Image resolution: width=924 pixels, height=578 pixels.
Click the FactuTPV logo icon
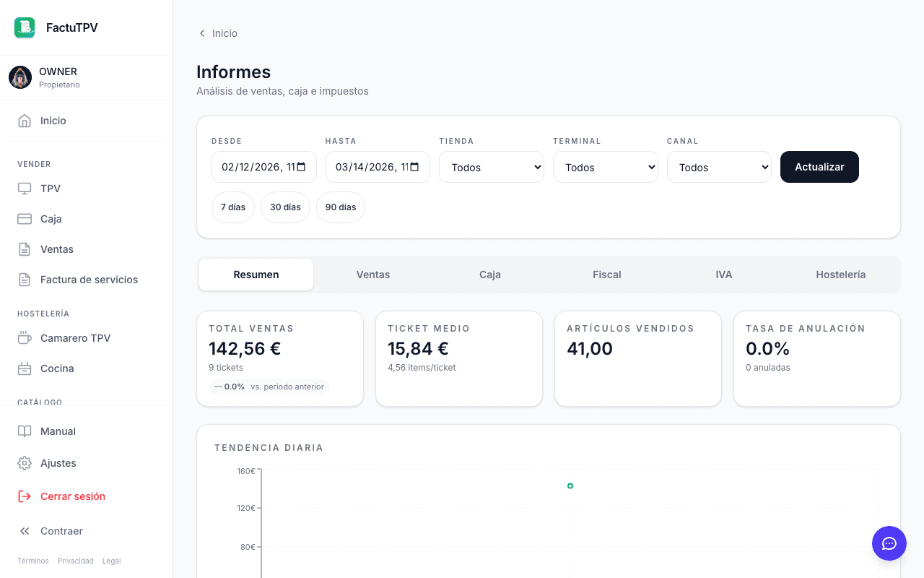tap(25, 27)
